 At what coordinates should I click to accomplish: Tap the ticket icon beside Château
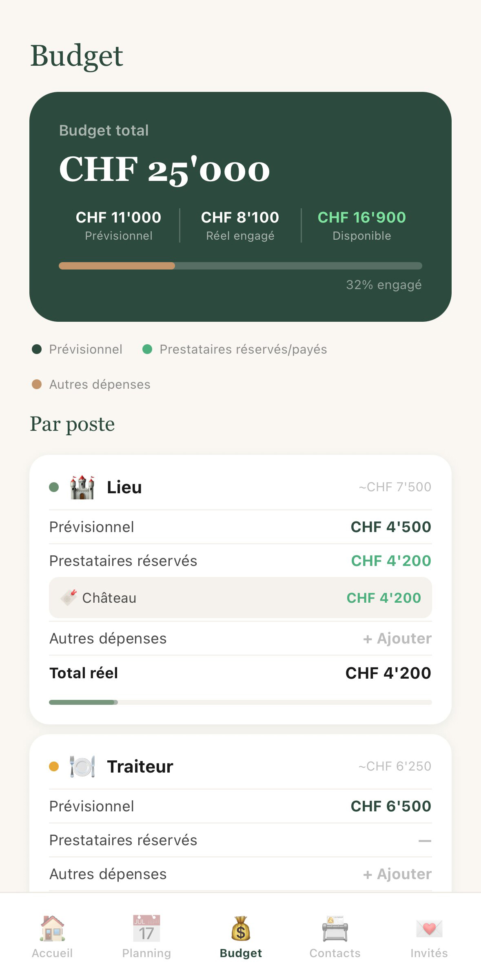point(69,597)
